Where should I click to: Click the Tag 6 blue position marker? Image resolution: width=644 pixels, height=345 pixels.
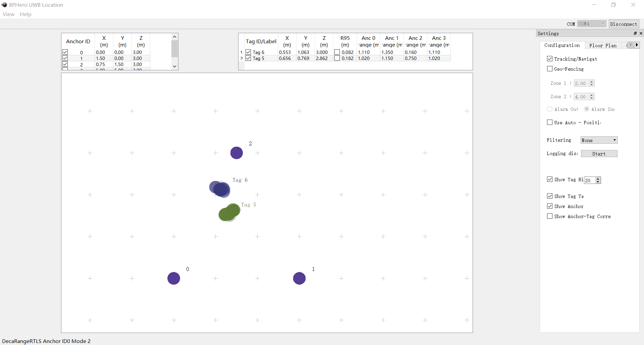[220, 189]
